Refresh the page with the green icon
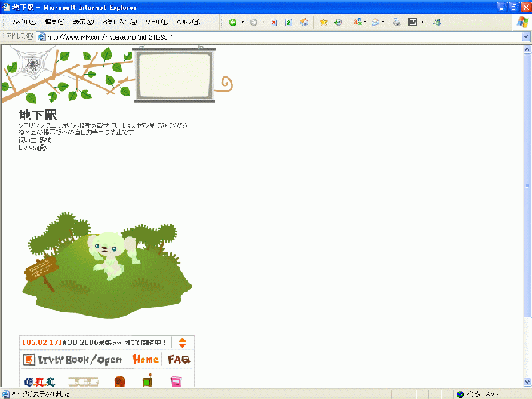Image resolution: width=532 pixels, height=399 pixels. pyautogui.click(x=288, y=22)
